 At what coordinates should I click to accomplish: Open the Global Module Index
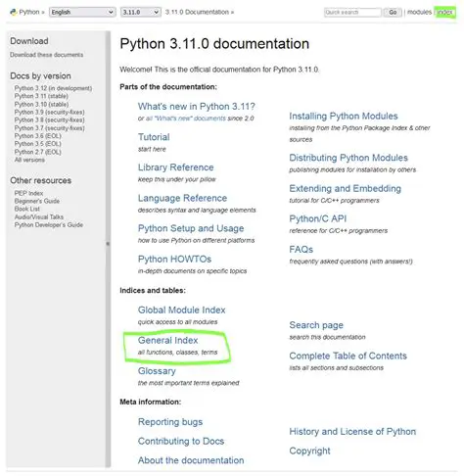click(x=182, y=309)
